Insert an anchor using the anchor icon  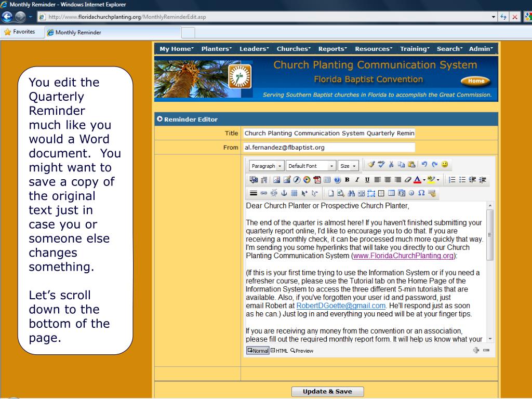pyautogui.click(x=284, y=193)
